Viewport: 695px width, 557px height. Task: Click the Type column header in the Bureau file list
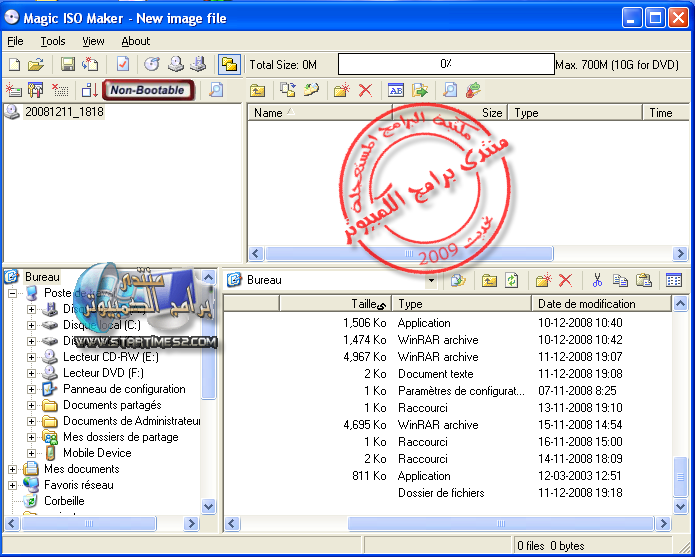click(461, 304)
